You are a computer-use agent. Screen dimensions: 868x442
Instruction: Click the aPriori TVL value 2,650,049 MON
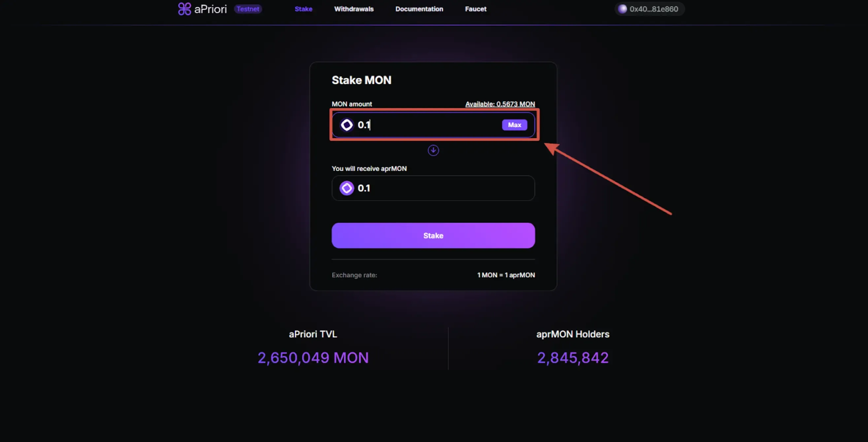[313, 357]
